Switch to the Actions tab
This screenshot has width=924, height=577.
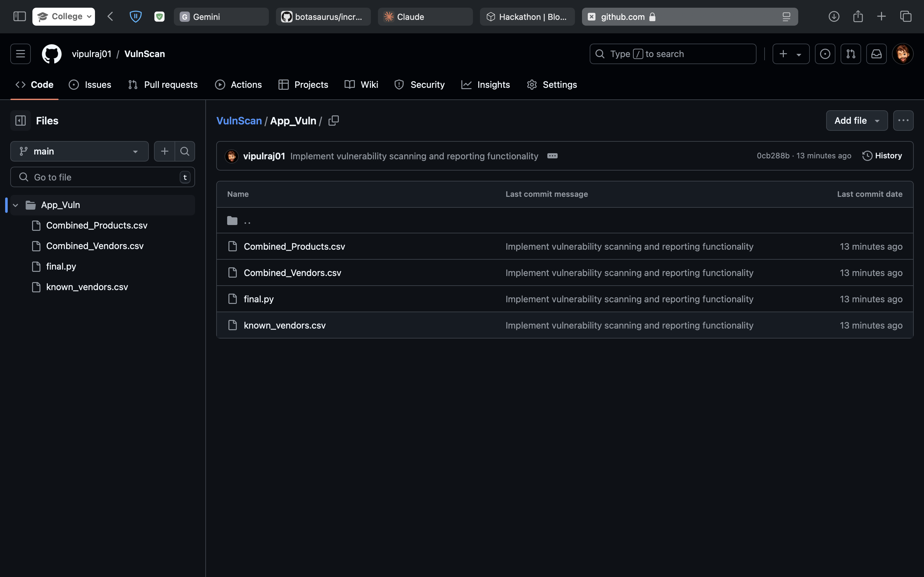point(239,85)
